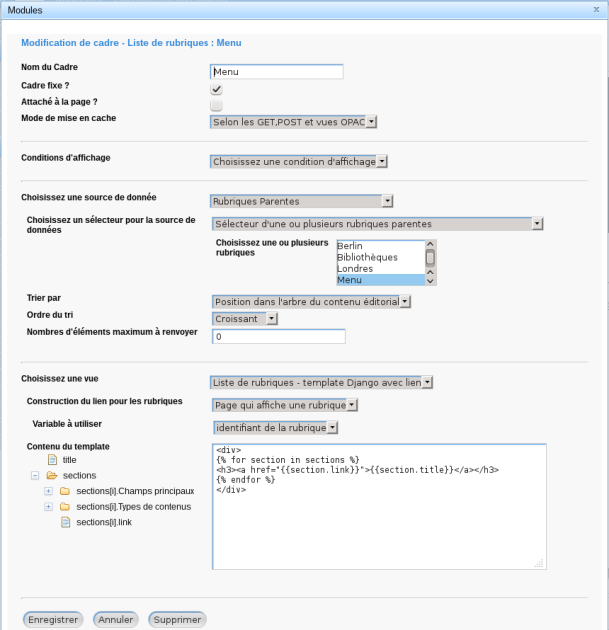The width and height of the screenshot is (609, 630).
Task: Select Bibliothèques in the rubriques list
Action: [380, 257]
